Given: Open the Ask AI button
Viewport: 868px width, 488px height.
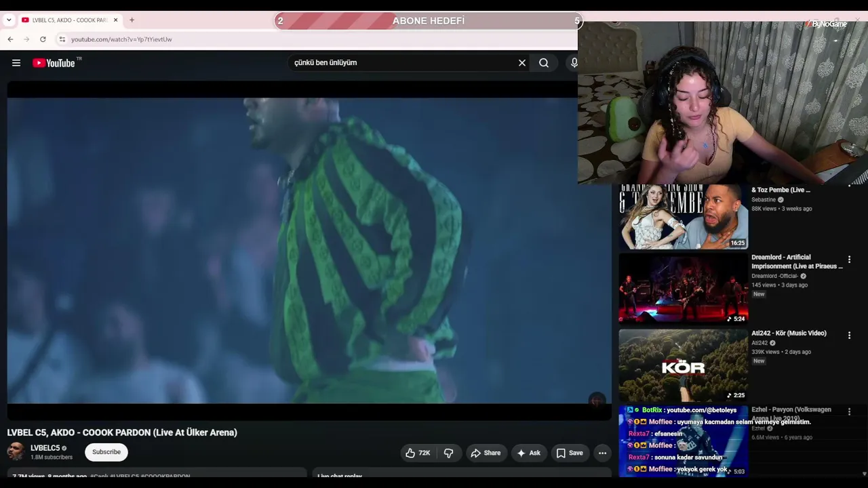Looking at the screenshot, I should pos(528,453).
